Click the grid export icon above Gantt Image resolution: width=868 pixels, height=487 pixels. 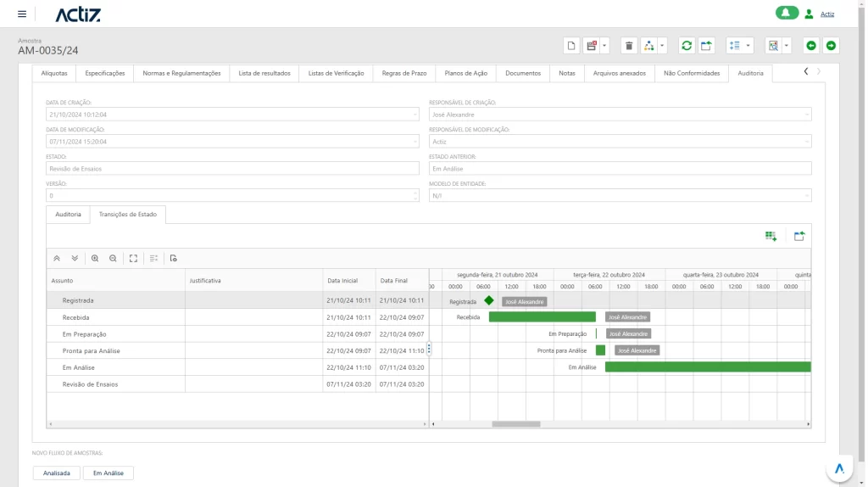771,237
